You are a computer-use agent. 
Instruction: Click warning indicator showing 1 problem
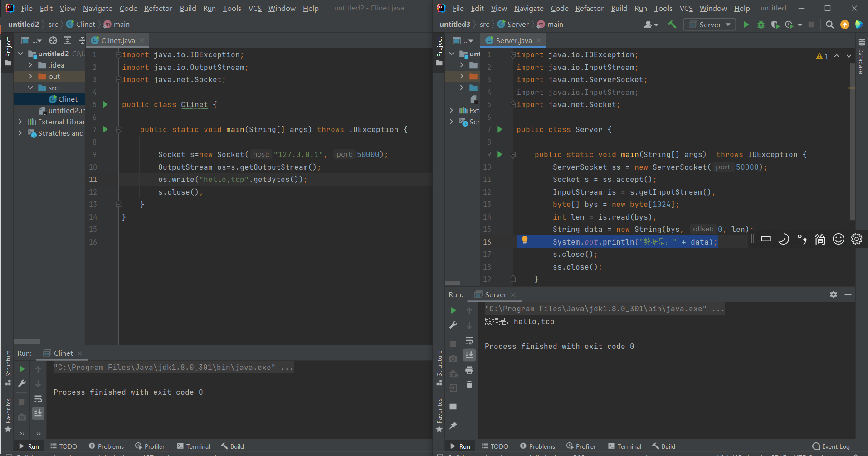(822, 56)
